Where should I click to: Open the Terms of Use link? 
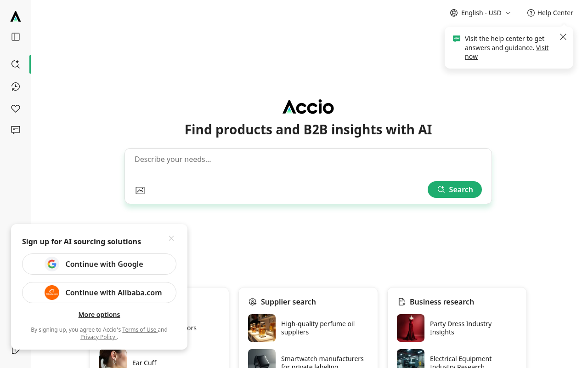(140, 329)
